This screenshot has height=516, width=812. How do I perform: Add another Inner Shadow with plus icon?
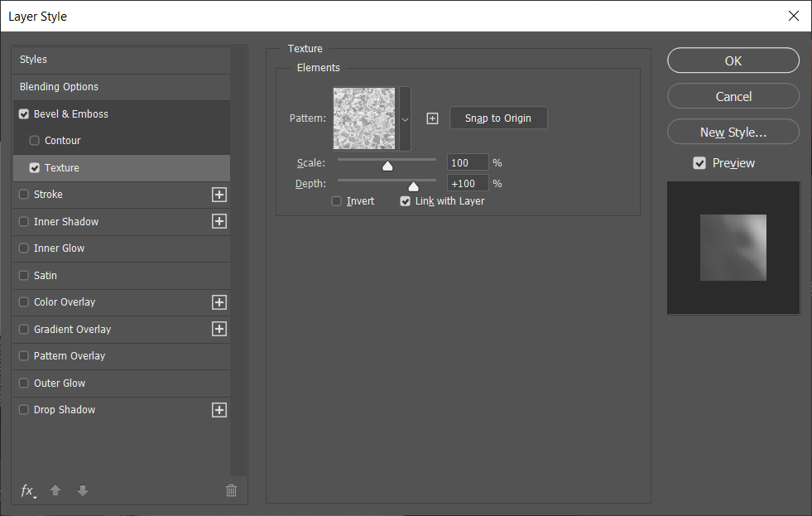point(219,222)
